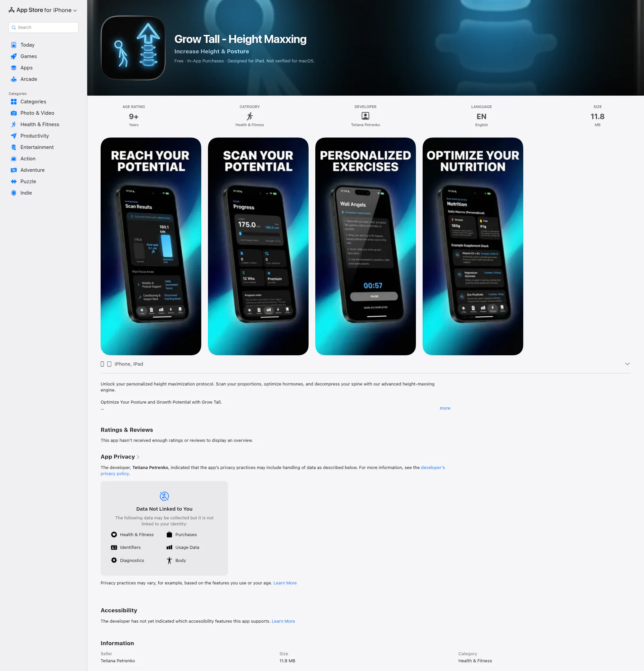Click the 11.8 MB size badge
The width and height of the screenshot is (644, 671).
tap(597, 117)
